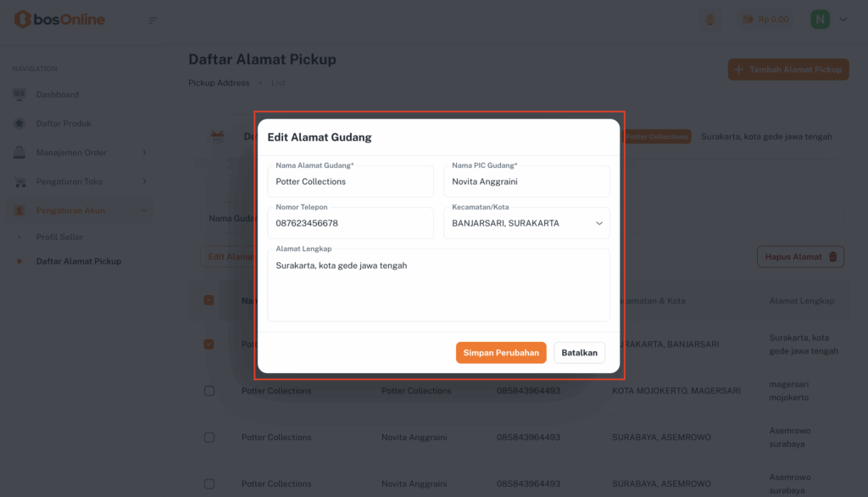Check the Mojokerto Magersari row checkbox

click(209, 391)
